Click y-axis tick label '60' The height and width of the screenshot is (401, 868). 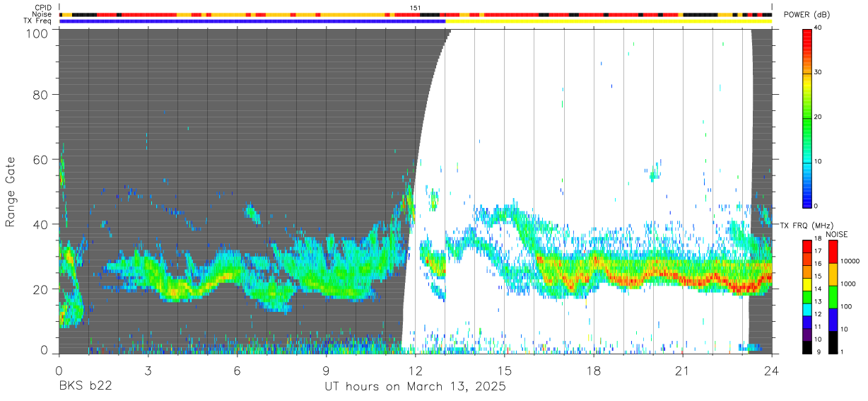pos(41,160)
